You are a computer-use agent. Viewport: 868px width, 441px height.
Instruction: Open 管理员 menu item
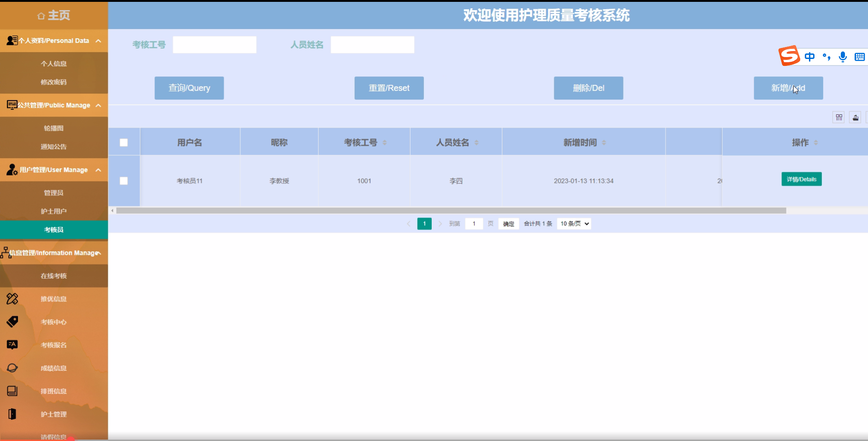click(54, 193)
